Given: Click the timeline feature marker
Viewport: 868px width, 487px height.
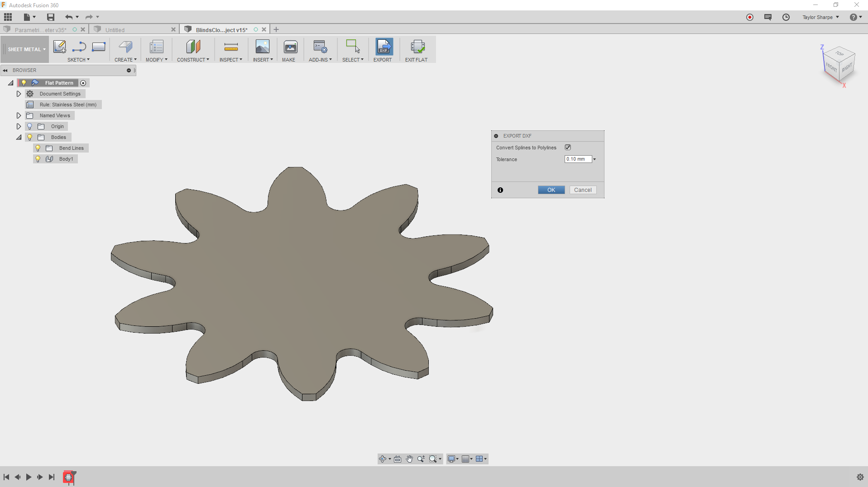Looking at the screenshot, I should pyautogui.click(x=68, y=477).
